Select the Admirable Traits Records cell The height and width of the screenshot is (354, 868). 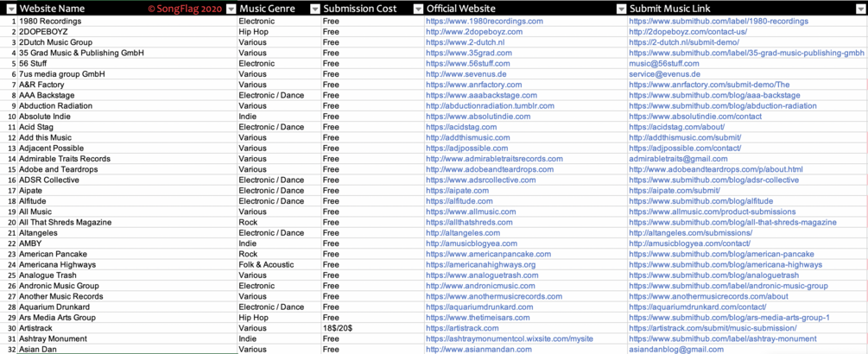pyautogui.click(x=127, y=159)
